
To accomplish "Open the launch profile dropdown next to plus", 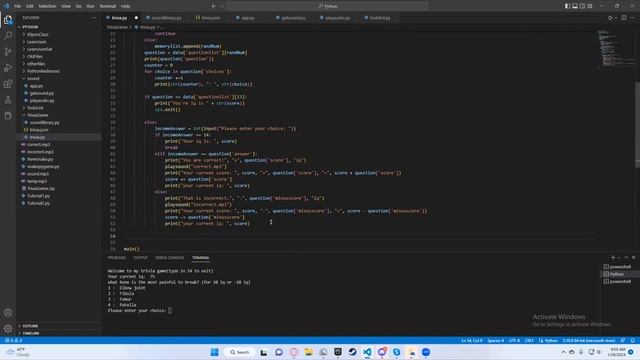I will 618,258.
